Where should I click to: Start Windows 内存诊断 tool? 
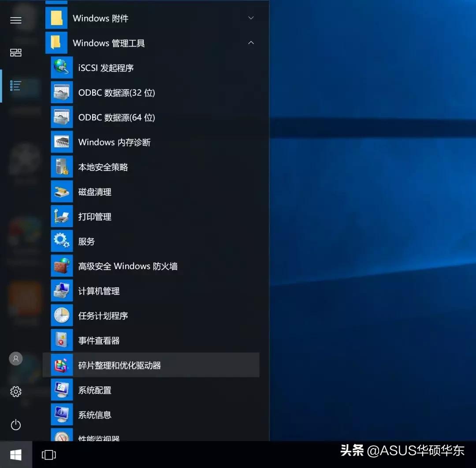coord(115,142)
